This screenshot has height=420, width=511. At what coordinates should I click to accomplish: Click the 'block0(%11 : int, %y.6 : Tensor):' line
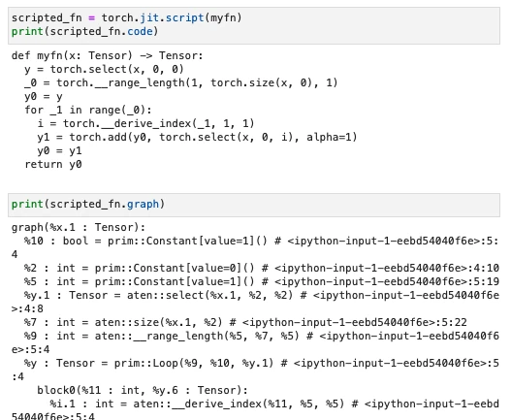pyautogui.click(x=143, y=390)
